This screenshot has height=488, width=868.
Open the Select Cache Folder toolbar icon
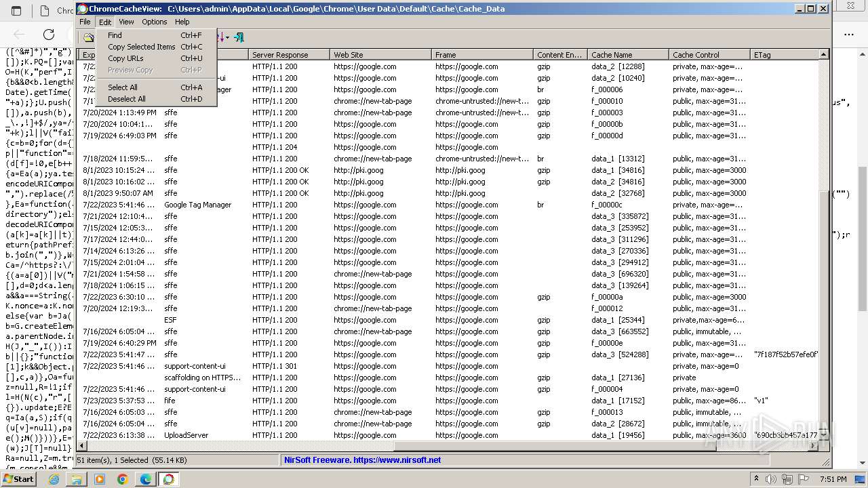(x=88, y=37)
